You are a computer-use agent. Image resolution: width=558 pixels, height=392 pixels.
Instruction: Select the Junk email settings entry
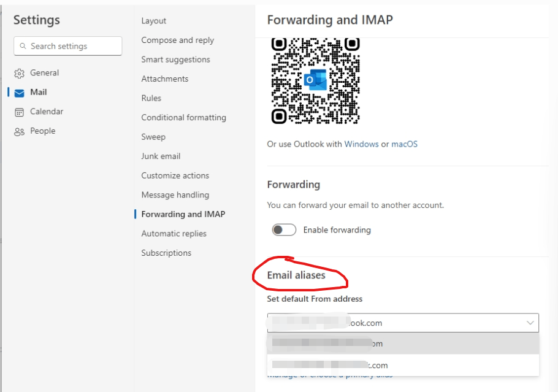[x=161, y=156]
